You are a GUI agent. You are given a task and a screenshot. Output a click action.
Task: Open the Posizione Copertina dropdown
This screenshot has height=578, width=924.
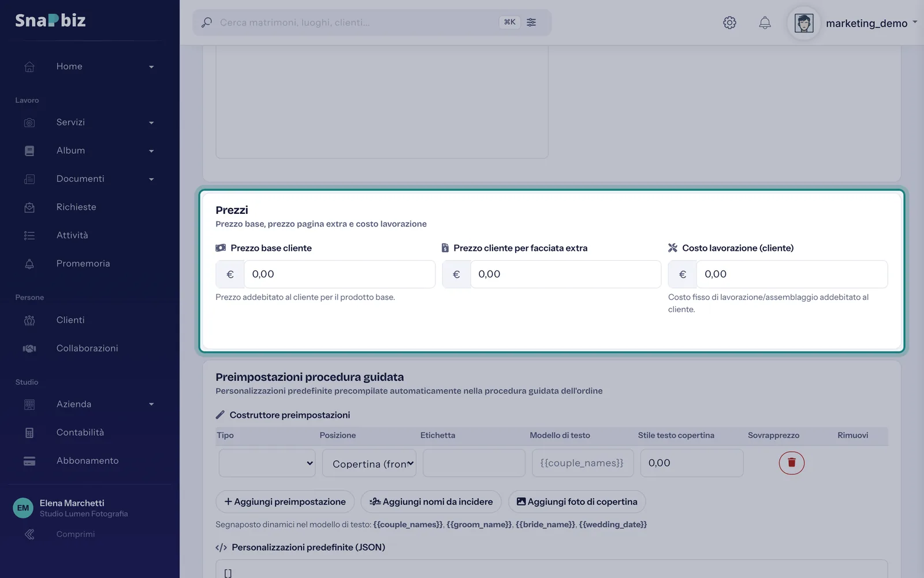(x=370, y=463)
